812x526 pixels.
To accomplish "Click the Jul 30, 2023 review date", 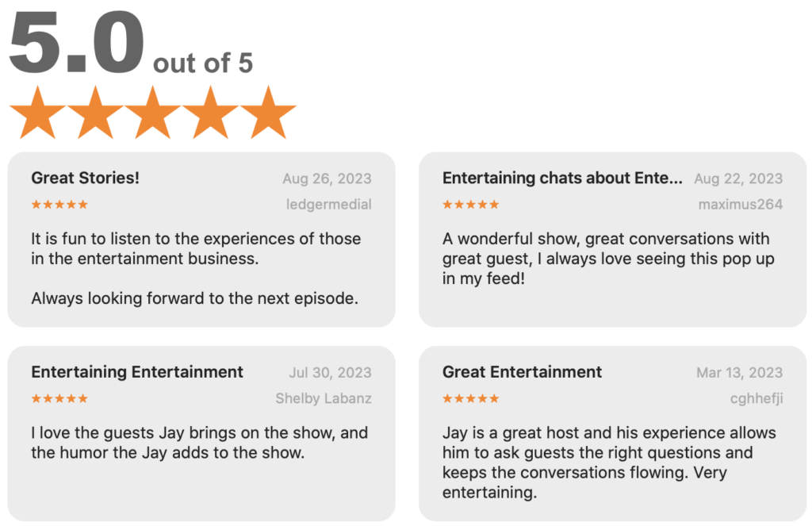I will click(x=330, y=373).
